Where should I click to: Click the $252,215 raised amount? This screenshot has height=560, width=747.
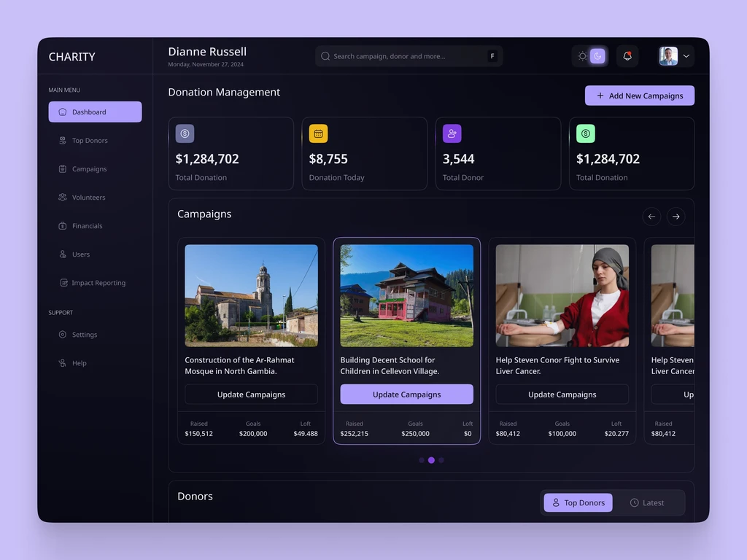click(354, 434)
